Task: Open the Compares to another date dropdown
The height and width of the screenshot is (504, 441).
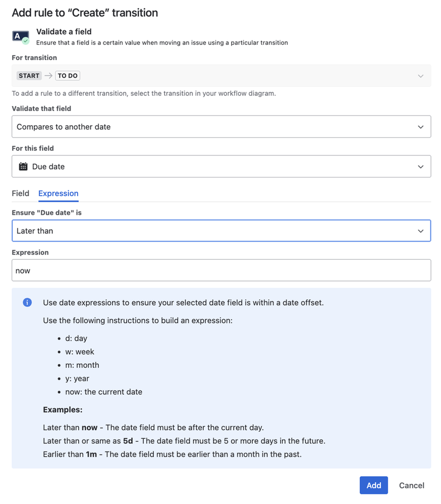Action: click(x=222, y=127)
